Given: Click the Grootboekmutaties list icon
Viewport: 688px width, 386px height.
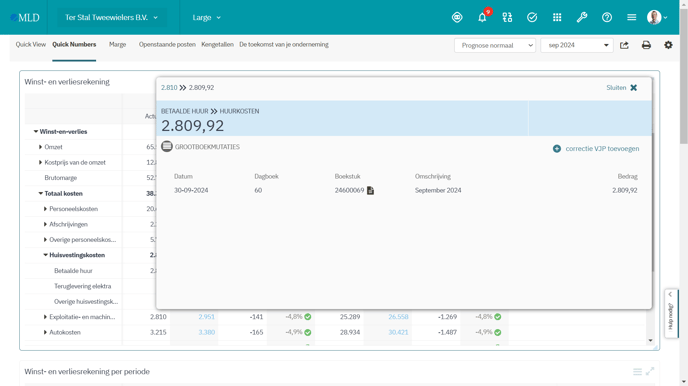Looking at the screenshot, I should tap(167, 147).
